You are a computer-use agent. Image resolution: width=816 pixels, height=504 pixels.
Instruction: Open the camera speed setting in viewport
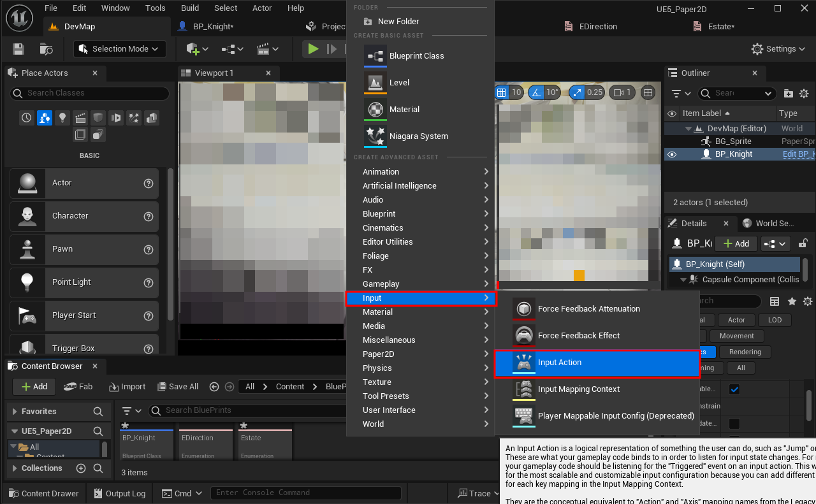click(x=622, y=92)
